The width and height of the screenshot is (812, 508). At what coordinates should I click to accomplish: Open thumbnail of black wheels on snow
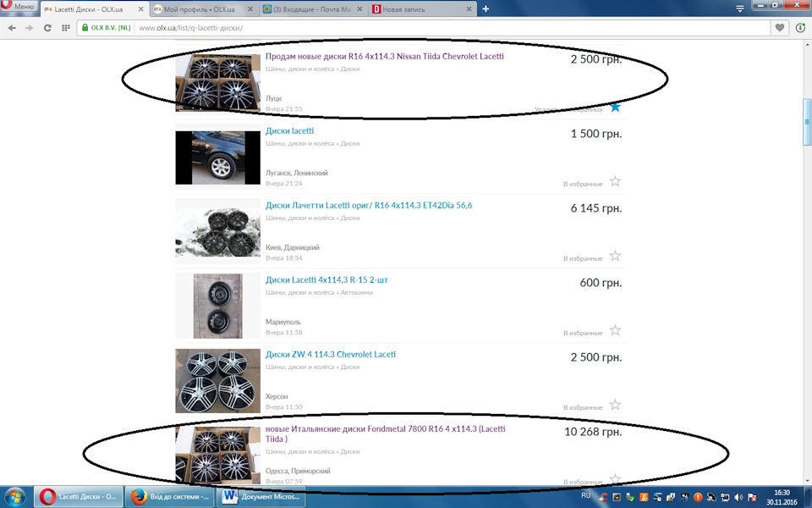coord(218,232)
